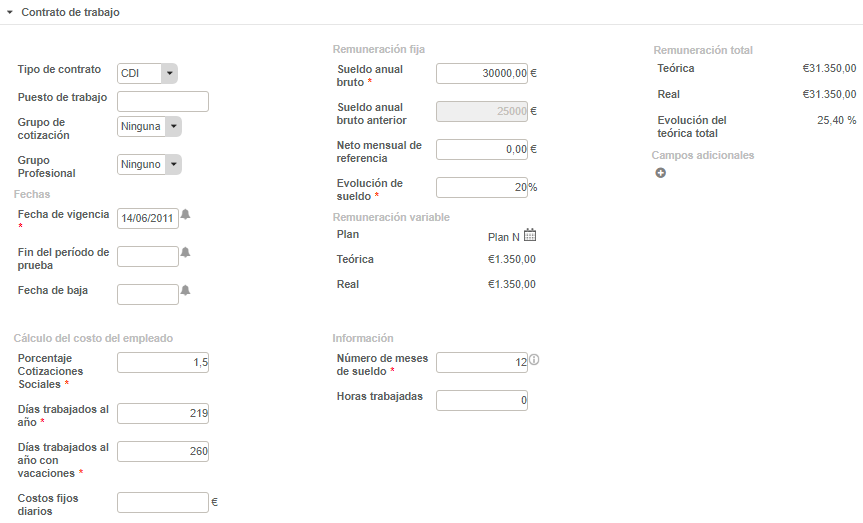
Task: Click bell icon next to Fecha de vigencia
Action: [x=185, y=216]
